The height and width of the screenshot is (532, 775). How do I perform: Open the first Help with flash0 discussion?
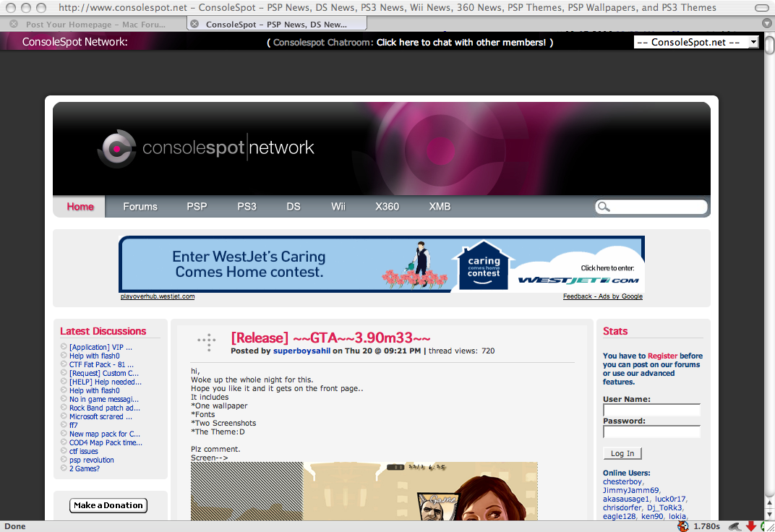pos(94,356)
